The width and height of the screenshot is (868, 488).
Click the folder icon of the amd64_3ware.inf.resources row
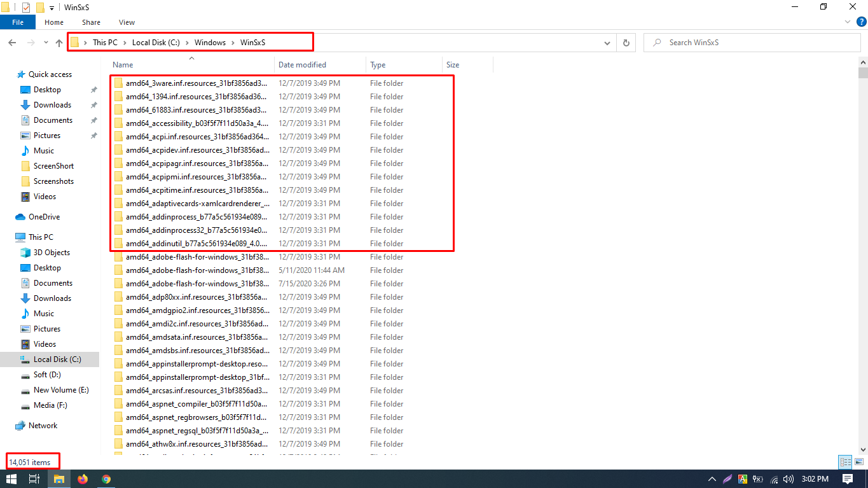118,83
